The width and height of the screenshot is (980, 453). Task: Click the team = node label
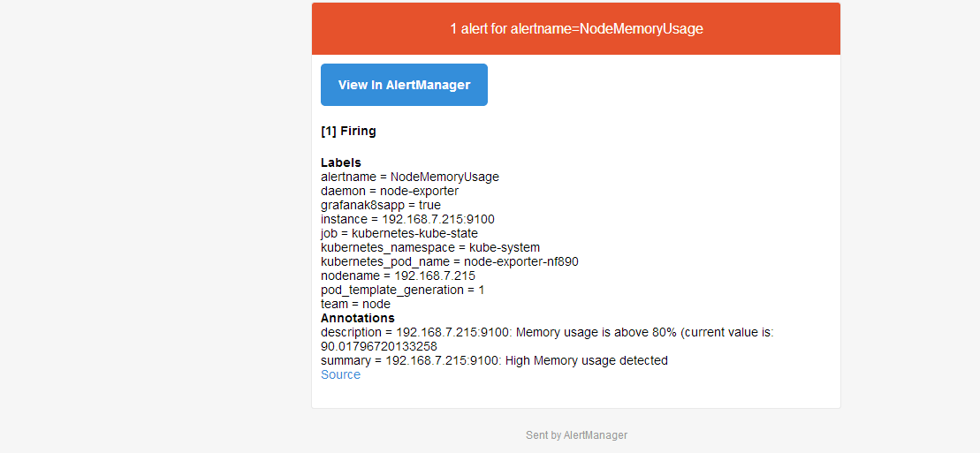pos(355,305)
